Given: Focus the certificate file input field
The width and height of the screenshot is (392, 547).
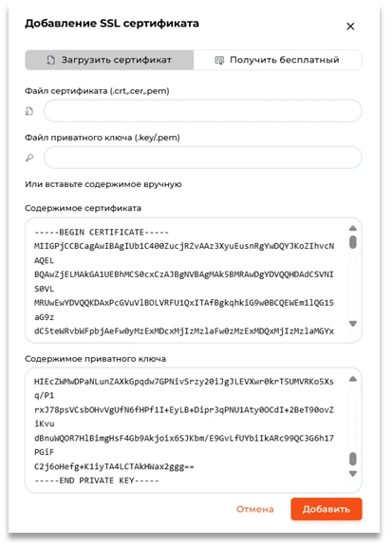Looking at the screenshot, I should pos(202,111).
